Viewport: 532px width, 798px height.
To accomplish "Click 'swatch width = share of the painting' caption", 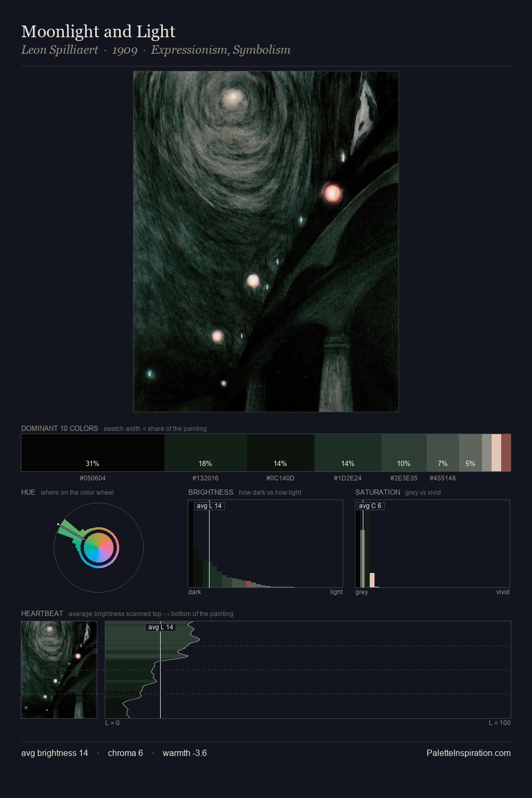I will click(x=155, y=429).
